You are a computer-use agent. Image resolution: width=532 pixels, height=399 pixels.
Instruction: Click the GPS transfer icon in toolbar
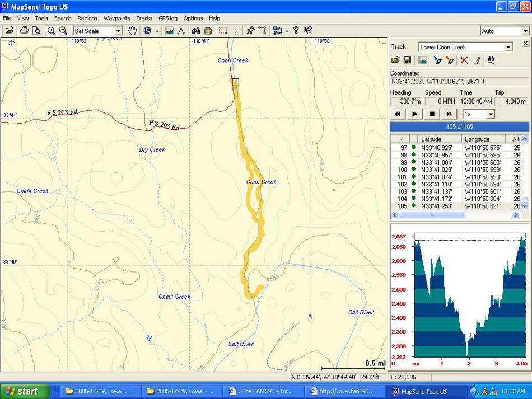pyautogui.click(x=278, y=31)
